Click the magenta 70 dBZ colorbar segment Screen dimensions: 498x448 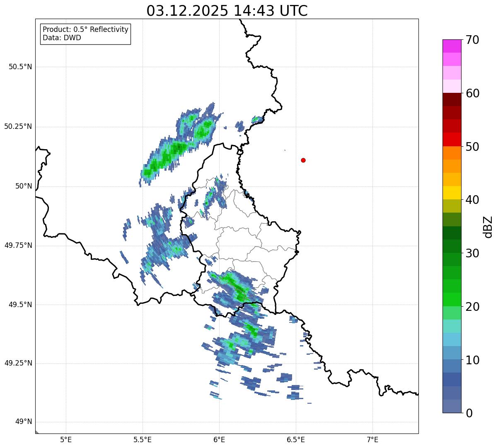pyautogui.click(x=452, y=46)
